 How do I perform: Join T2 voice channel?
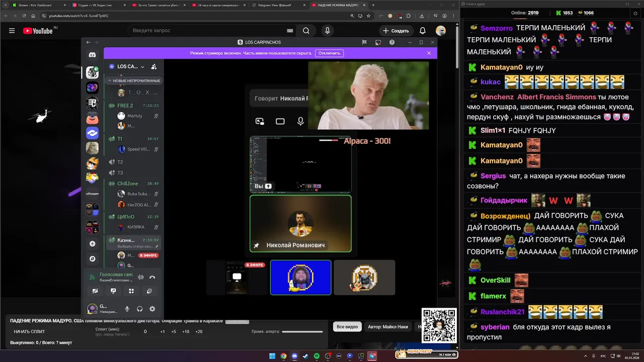(133, 162)
